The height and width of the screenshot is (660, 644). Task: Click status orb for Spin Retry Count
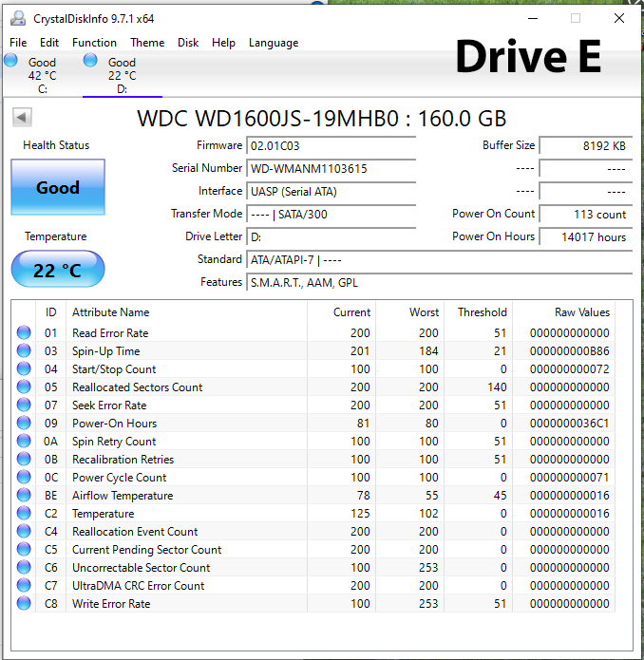coord(24,442)
